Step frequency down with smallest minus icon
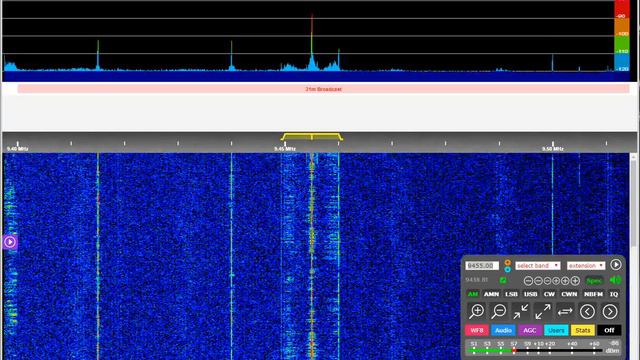640x360 pixels. click(x=547, y=281)
